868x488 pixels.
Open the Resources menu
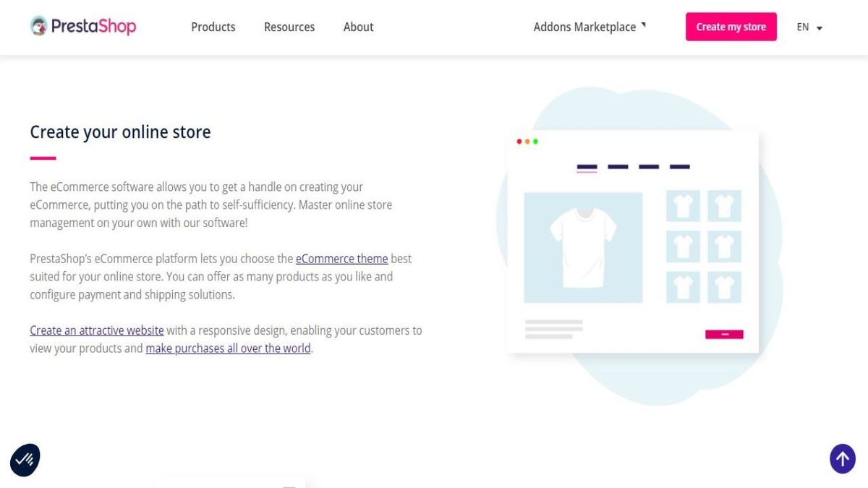289,27
